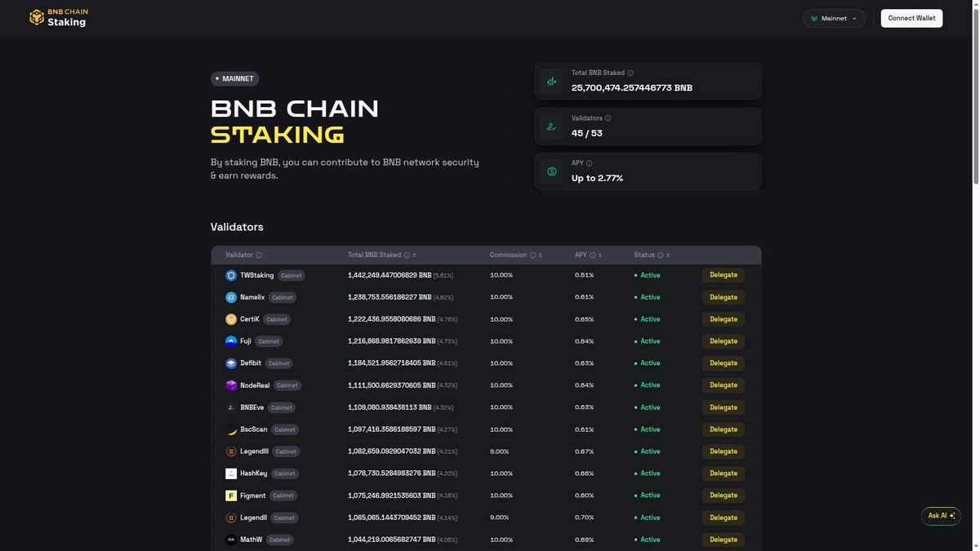Image resolution: width=980 pixels, height=551 pixels.
Task: Delegate to BscScan validator
Action: tap(724, 429)
